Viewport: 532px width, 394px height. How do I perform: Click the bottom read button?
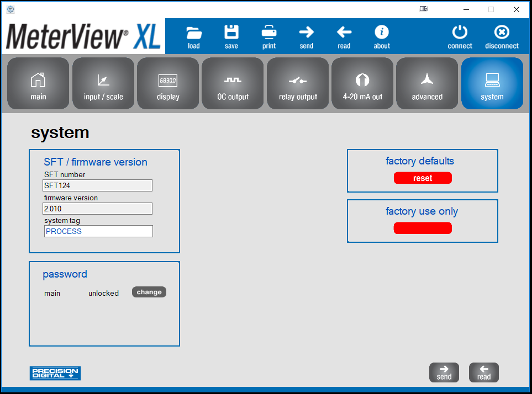(484, 372)
